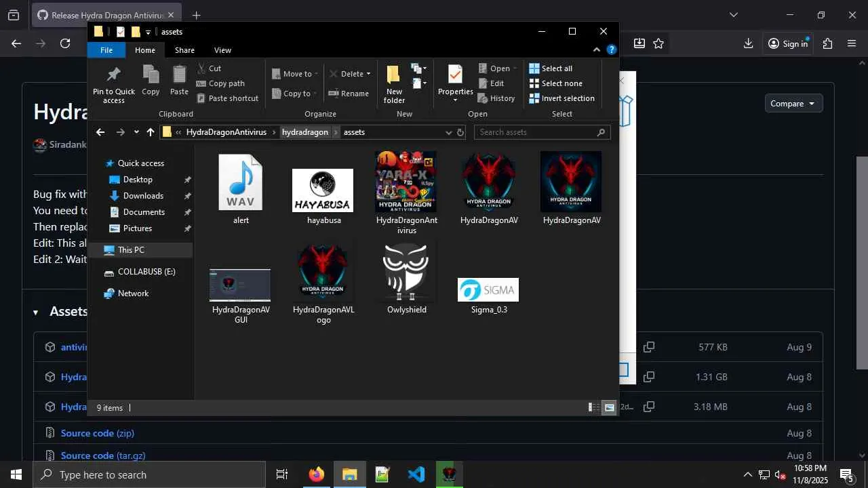Open Explorer help with the question-mark icon
The height and width of the screenshot is (488, 868).
pyautogui.click(x=611, y=49)
